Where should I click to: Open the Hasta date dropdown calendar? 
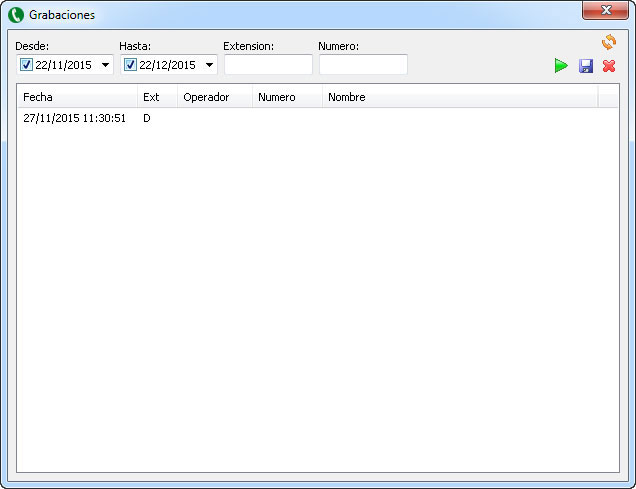(x=209, y=65)
